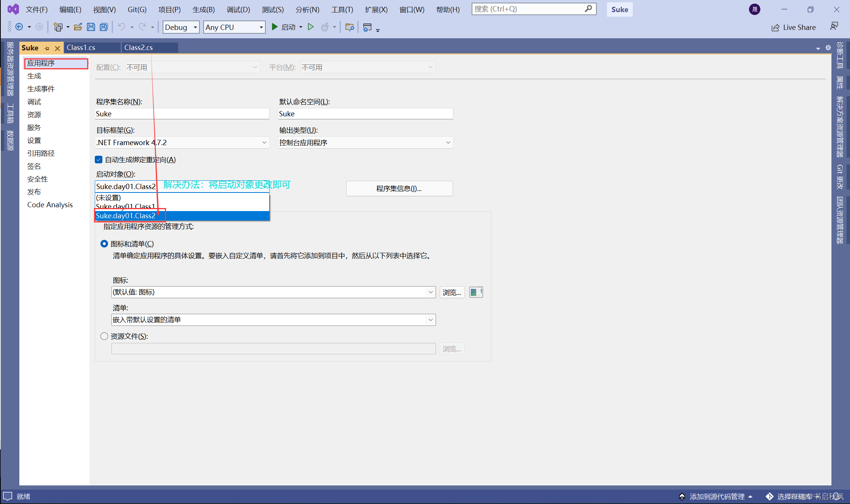
Task: Open the Diagnostic Tools side panel
Action: 840,55
